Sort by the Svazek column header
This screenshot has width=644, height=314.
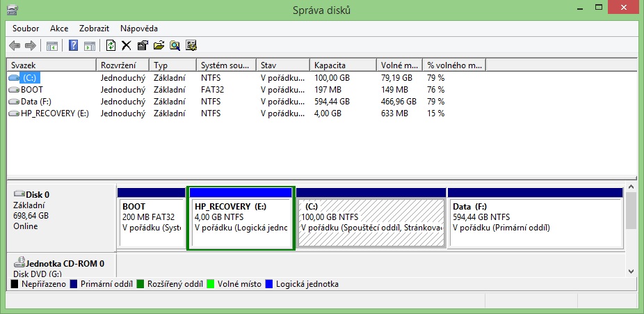51,65
